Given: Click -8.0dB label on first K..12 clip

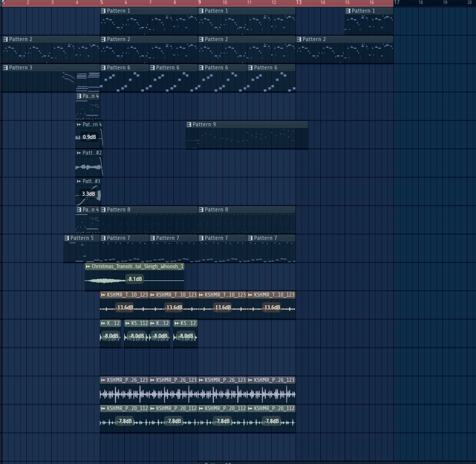Looking at the screenshot, I should [111, 336].
